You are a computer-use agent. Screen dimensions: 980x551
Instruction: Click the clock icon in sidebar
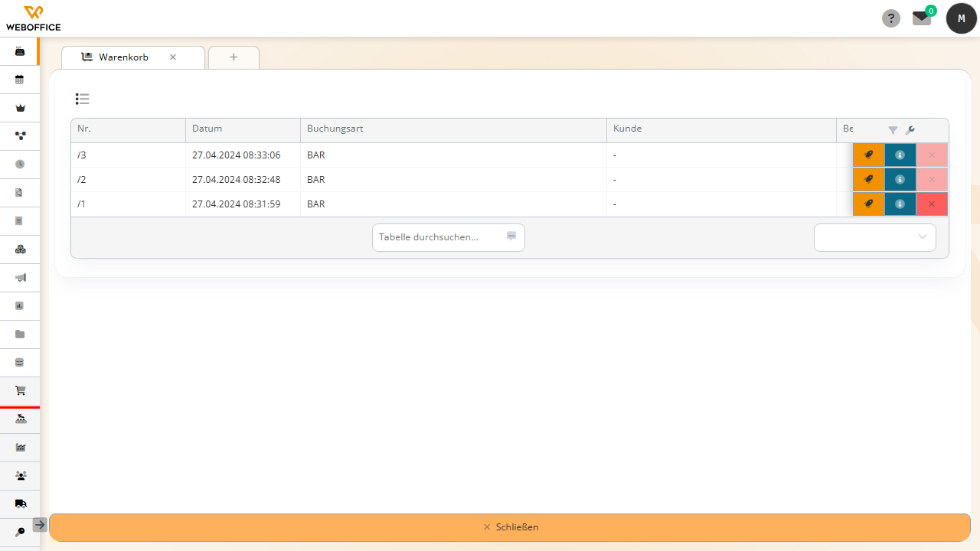[20, 164]
